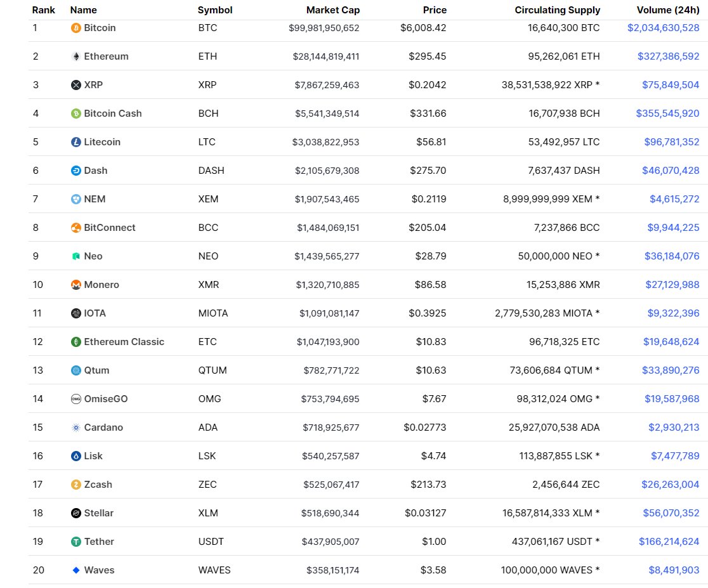The width and height of the screenshot is (708, 588).
Task: Sort by Circulating Supply column header
Action: point(557,10)
